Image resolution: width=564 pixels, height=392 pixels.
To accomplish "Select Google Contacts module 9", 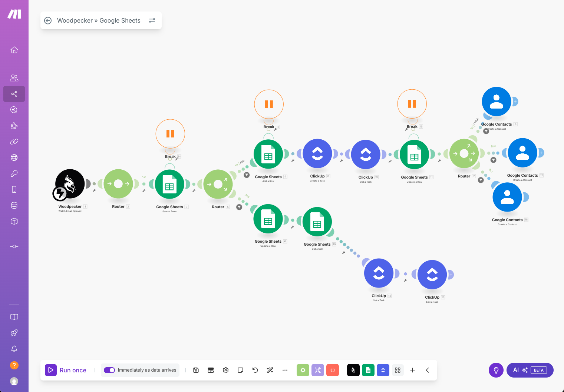I will click(x=497, y=102).
